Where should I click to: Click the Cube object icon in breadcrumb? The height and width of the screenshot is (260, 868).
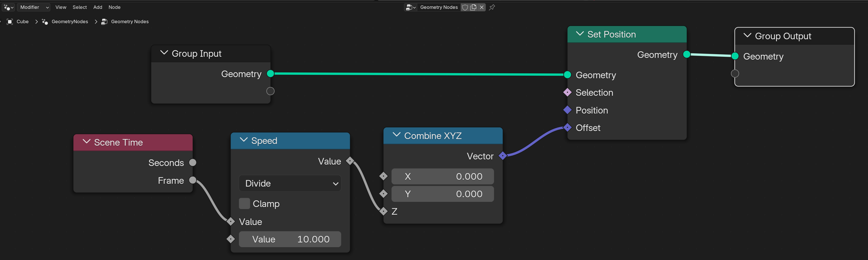click(x=10, y=21)
